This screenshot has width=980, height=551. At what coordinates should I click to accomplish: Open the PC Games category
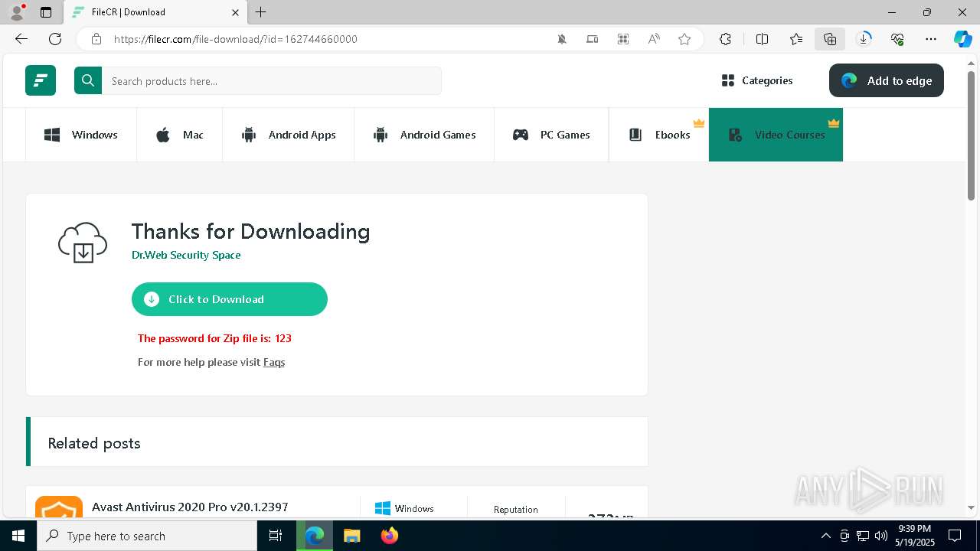pos(551,135)
